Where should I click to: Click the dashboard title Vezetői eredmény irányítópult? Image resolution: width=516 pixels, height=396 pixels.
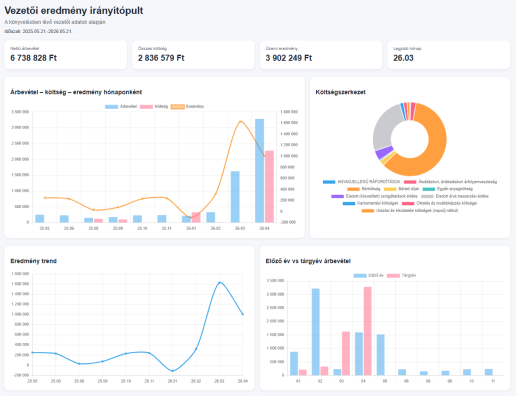(x=74, y=11)
